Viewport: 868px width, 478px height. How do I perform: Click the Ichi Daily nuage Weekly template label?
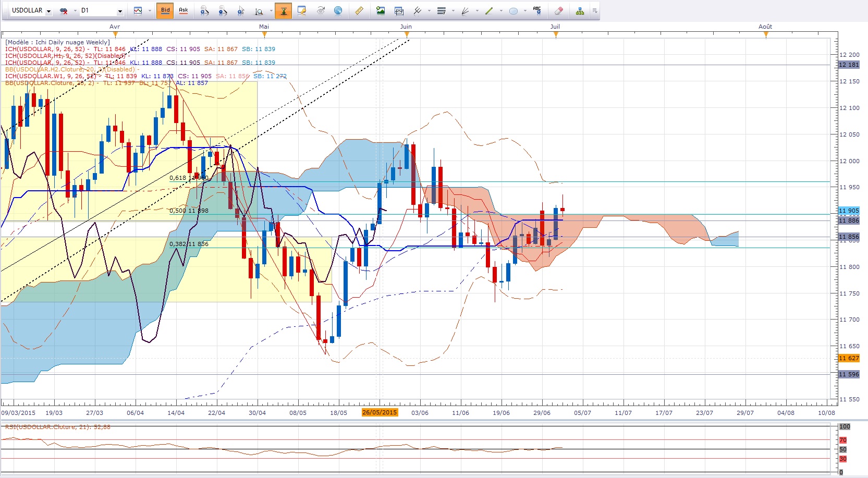[x=57, y=42]
